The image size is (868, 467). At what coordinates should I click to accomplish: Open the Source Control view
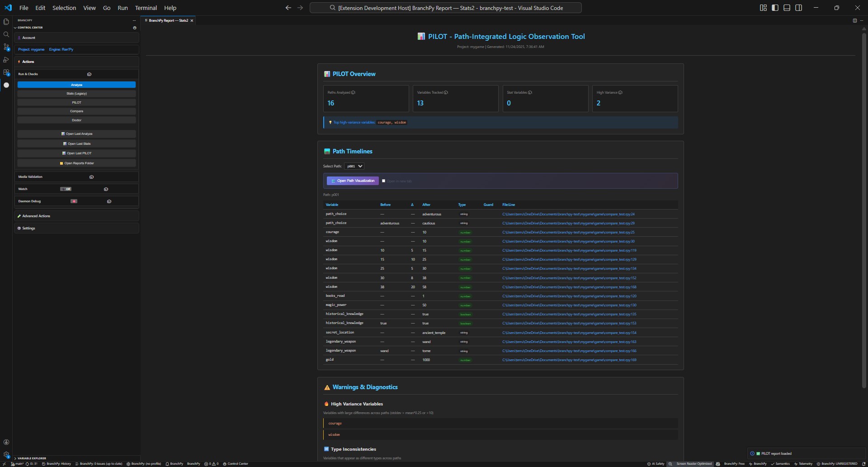point(6,47)
